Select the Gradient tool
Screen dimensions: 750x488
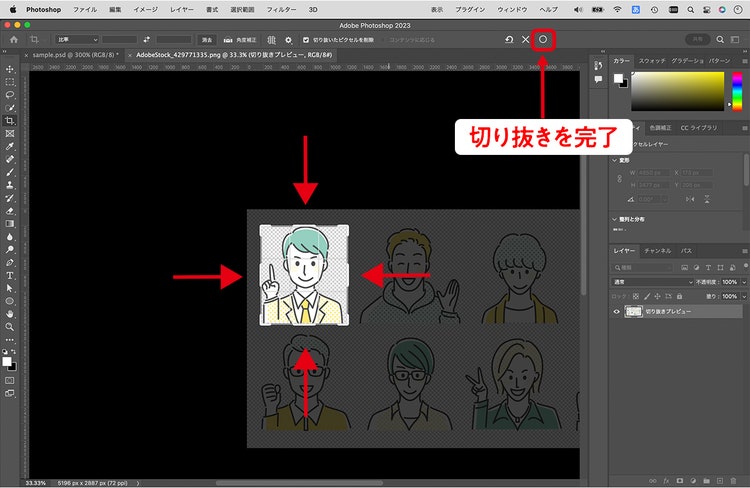tap(10, 224)
